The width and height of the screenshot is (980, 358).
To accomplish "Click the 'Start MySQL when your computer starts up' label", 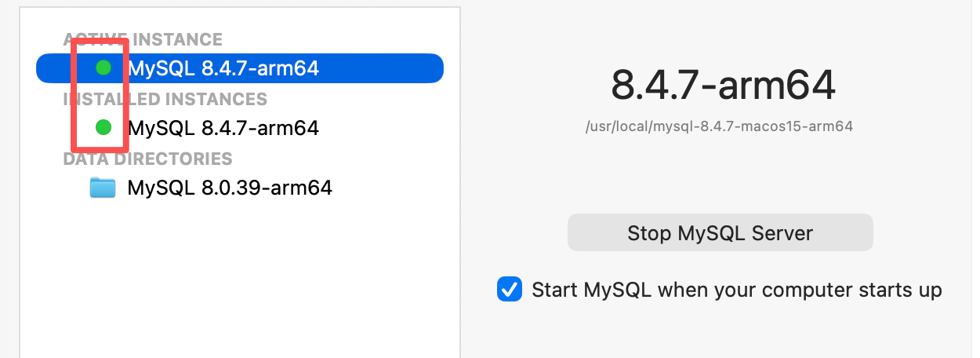I will [x=736, y=290].
